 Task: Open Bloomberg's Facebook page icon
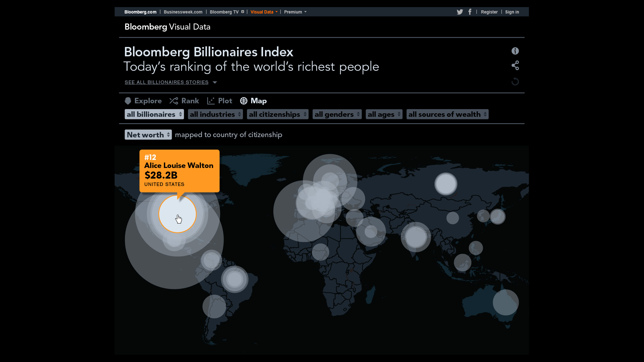point(470,12)
